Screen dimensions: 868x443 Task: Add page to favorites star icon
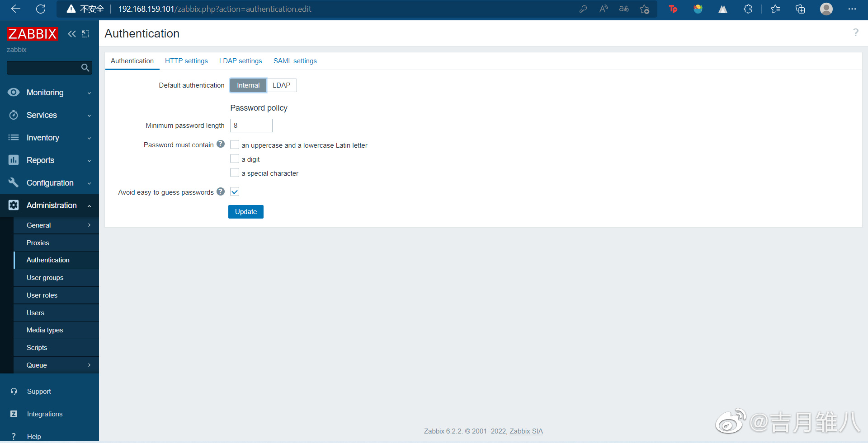645,9
